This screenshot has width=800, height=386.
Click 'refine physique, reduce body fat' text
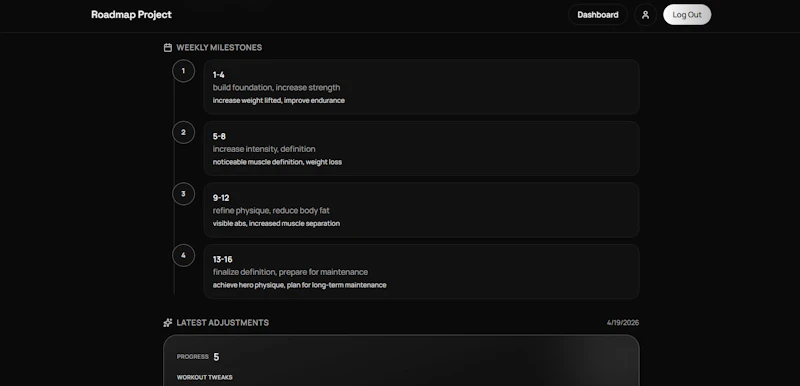[x=271, y=211]
